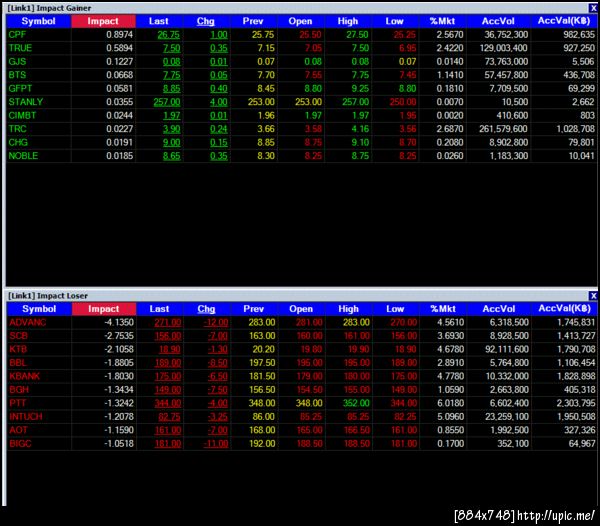Select the AOT symbol
Screen dimensions: 600x526
click(18, 430)
